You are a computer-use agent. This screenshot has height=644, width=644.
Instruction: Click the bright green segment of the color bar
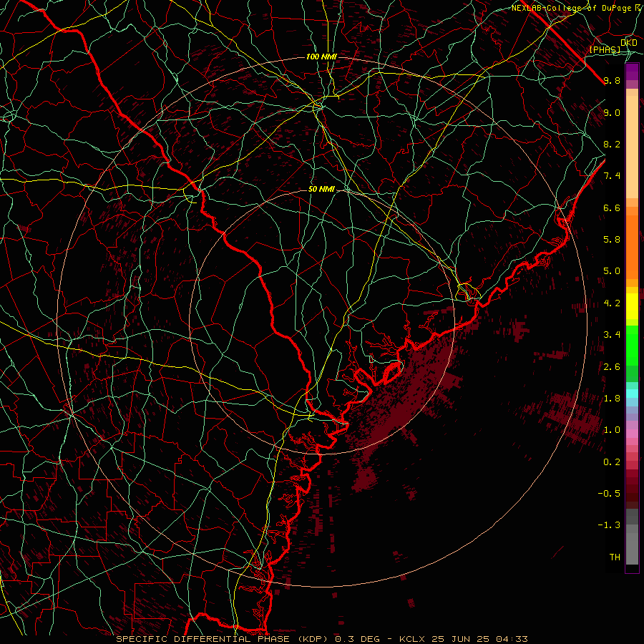tap(632, 346)
